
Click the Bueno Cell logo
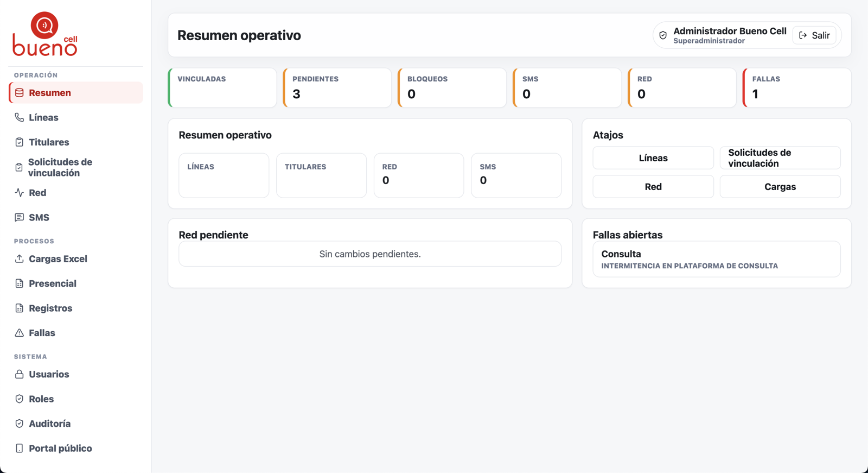click(45, 34)
